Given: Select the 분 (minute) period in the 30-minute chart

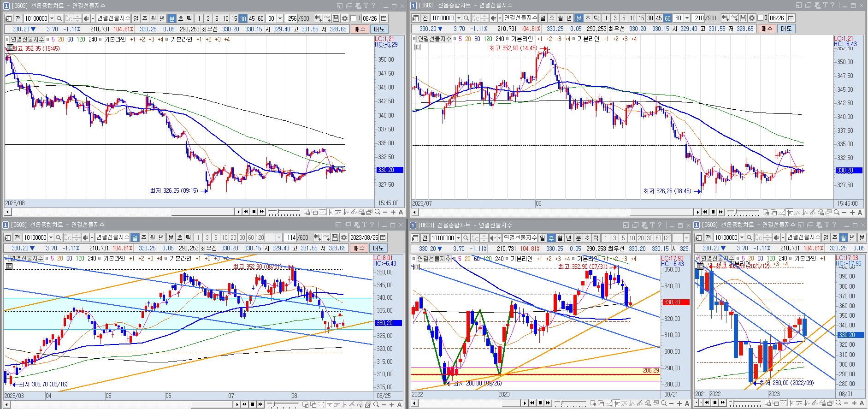Looking at the screenshot, I should point(171,18).
